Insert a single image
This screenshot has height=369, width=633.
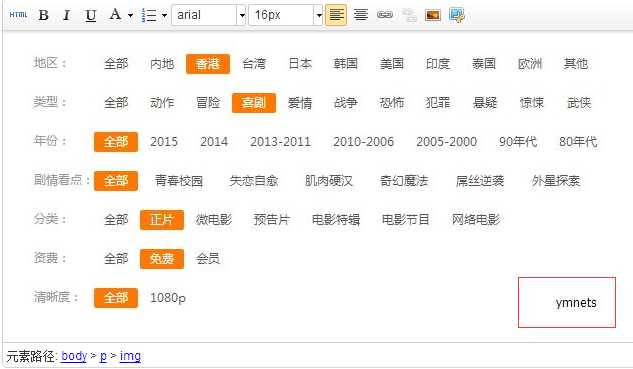[x=433, y=15]
